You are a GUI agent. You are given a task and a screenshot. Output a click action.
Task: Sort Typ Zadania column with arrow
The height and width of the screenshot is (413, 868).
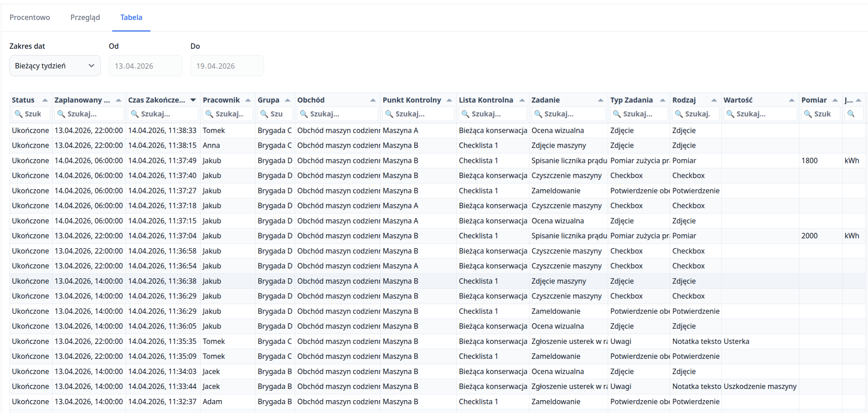point(663,100)
